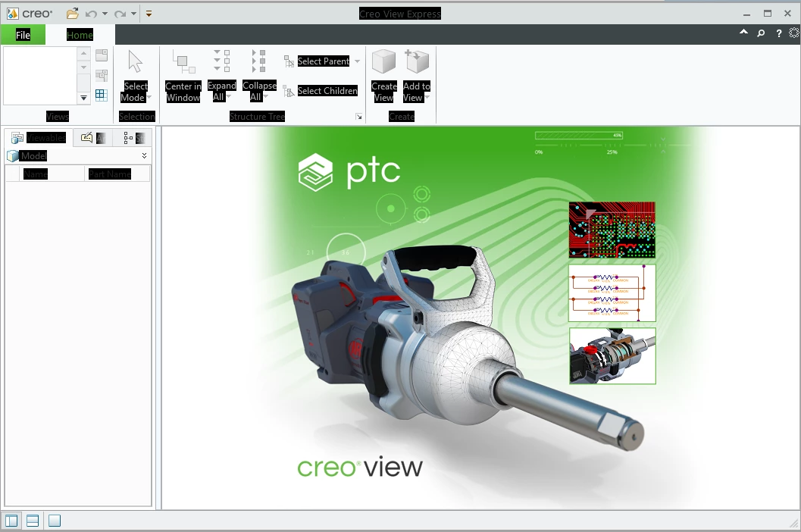Click the options icon right of Help

(794, 33)
